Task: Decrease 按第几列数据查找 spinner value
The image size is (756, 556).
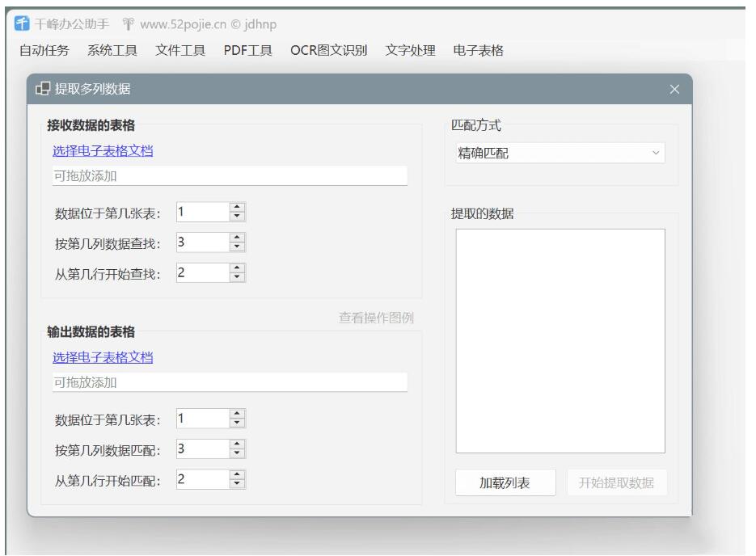Action: (237, 246)
